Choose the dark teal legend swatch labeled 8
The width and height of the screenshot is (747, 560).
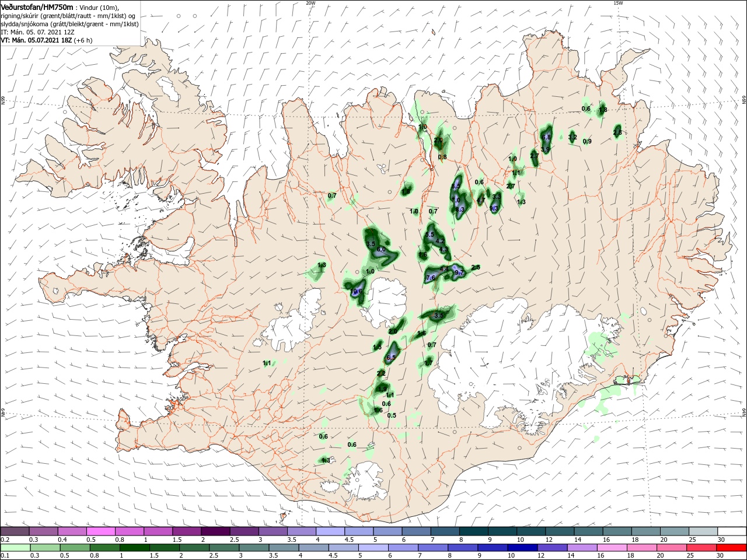click(x=474, y=531)
